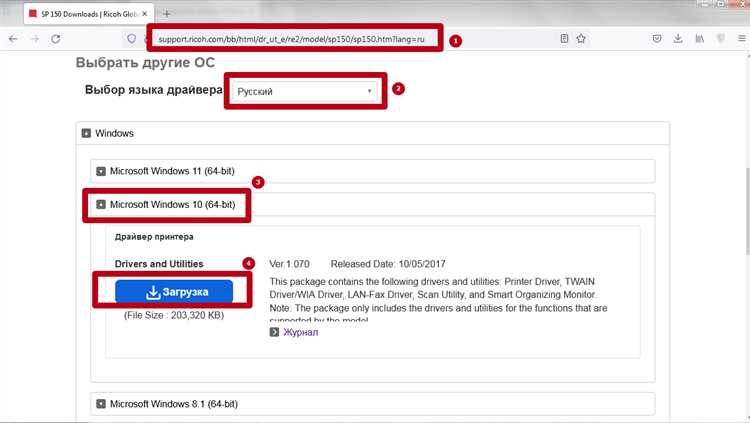Screen dimensions: 750x423
Task: Bookmark this page with the star icon
Action: pyautogui.click(x=581, y=39)
